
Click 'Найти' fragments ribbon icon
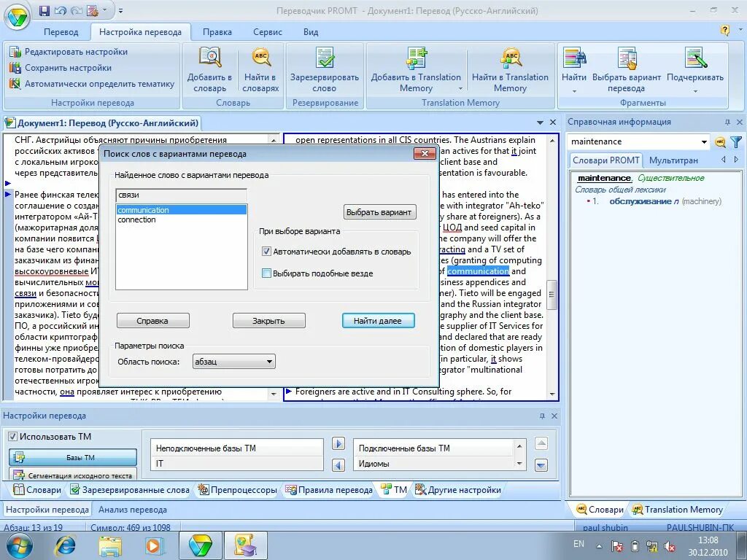point(573,63)
